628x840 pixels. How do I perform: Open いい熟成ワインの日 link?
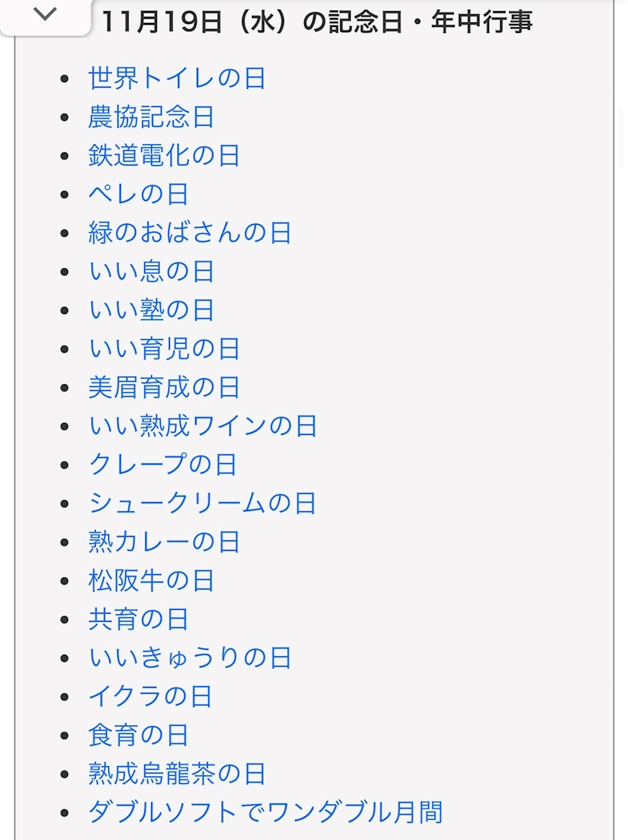pyautogui.click(x=203, y=426)
